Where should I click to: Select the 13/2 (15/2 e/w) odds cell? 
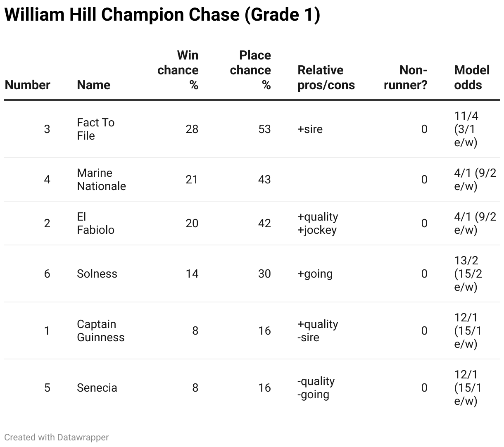pos(468,273)
